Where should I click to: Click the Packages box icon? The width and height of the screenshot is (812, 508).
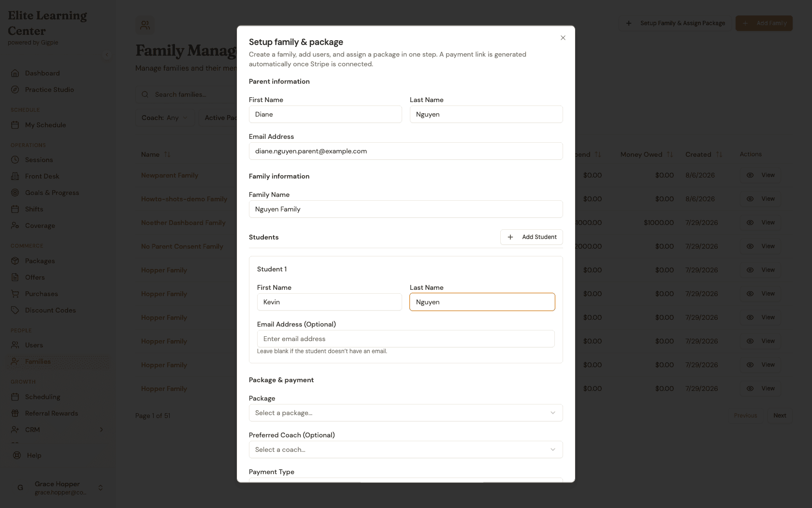(x=15, y=261)
